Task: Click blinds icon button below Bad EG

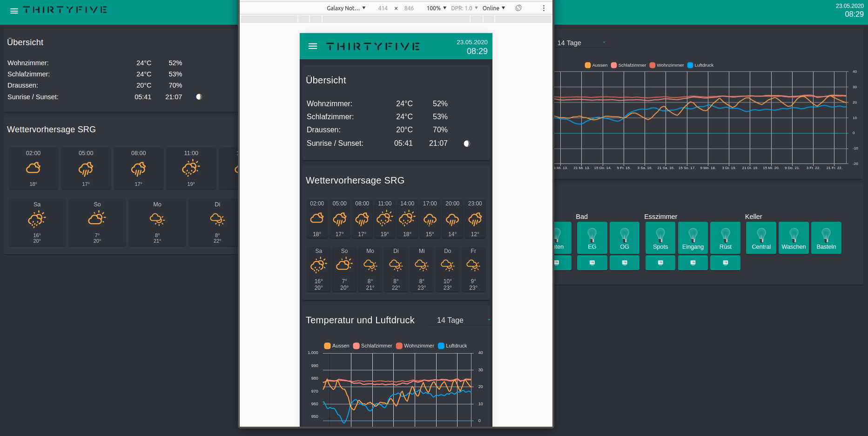Action: [592, 263]
